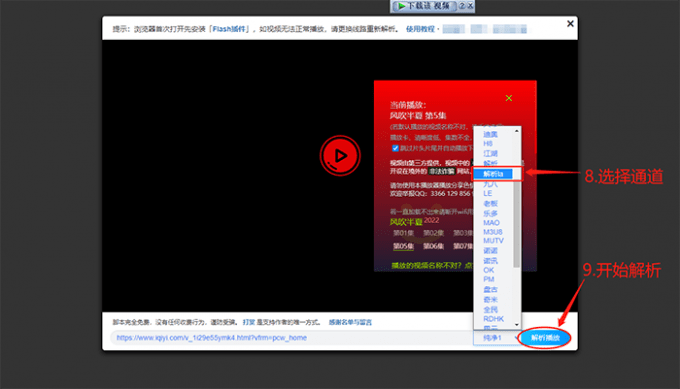Screen dimensions: 680x389
Task: Choose 江湖 channel from the list
Action: pos(490,154)
